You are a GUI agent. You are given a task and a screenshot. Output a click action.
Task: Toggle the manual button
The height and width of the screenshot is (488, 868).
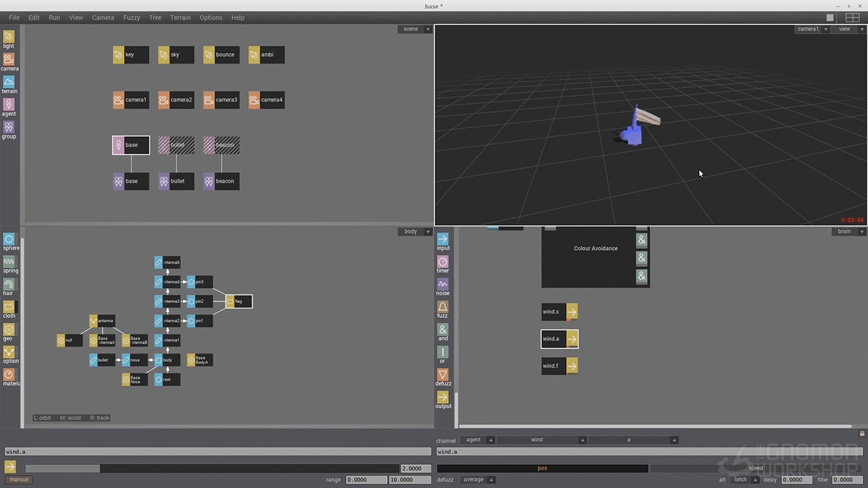19,479
